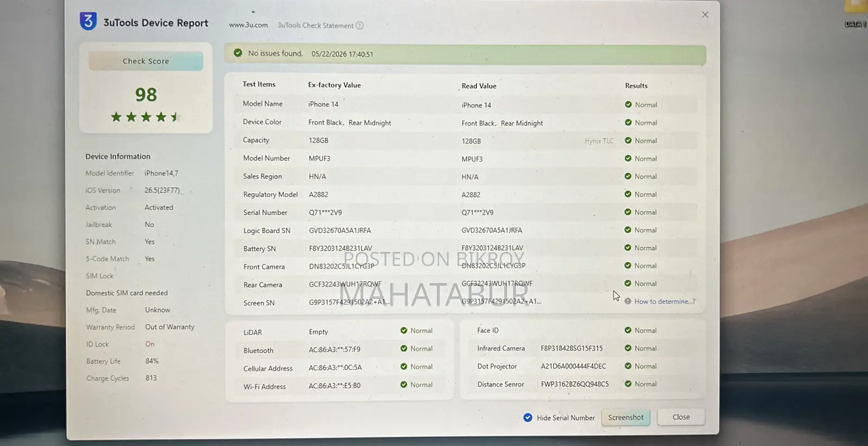Select the Domestic SIM card needed text
Viewport: 868px width, 446px height.
coord(127,293)
